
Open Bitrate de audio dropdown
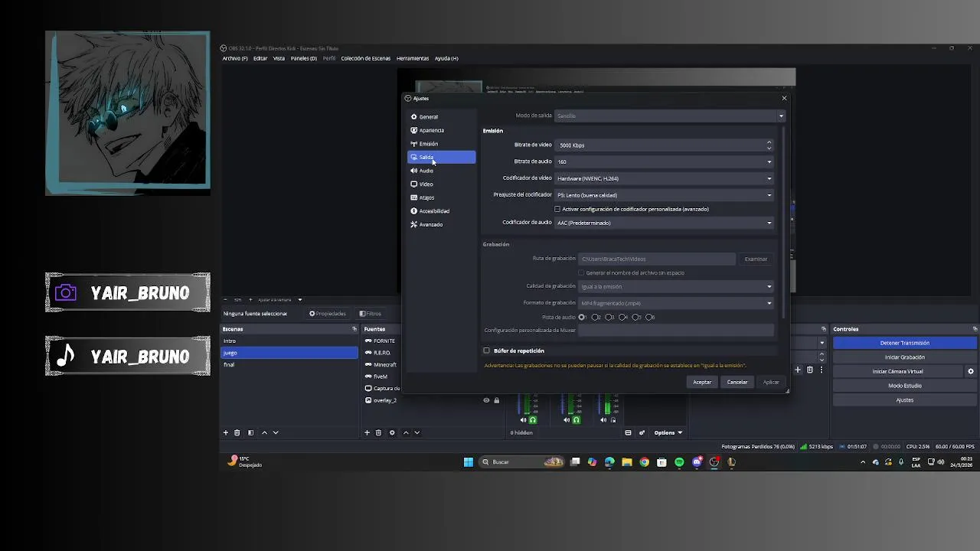pos(665,161)
